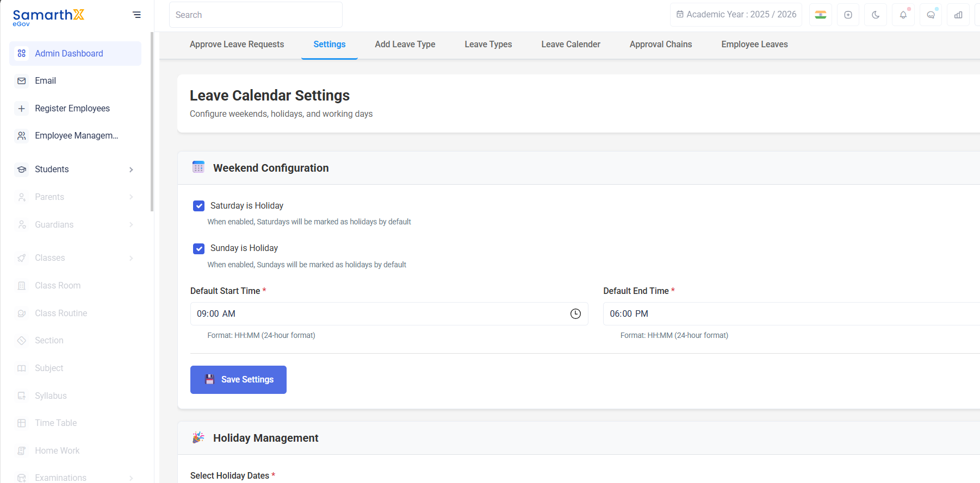
Task: Click the Save Settings button
Action: [238, 380]
